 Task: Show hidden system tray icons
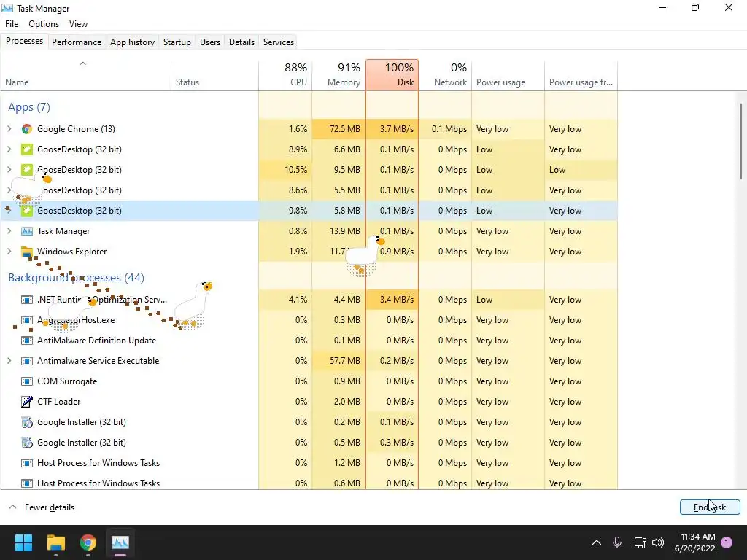[x=596, y=542]
